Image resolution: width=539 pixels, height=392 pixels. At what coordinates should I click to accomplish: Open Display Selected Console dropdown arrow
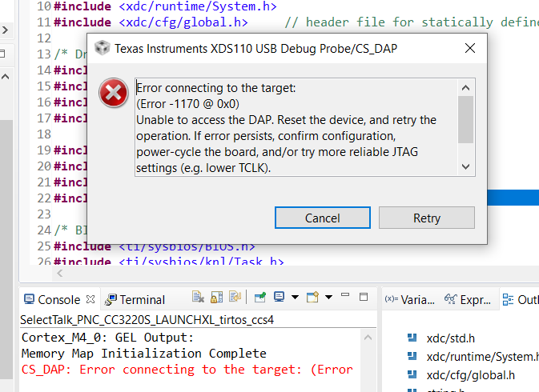pyautogui.click(x=295, y=297)
